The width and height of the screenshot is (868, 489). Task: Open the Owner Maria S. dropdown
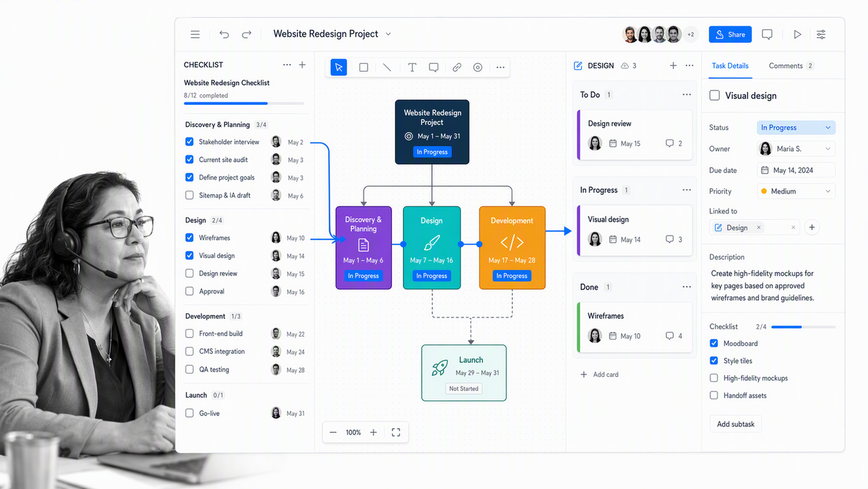[x=796, y=149]
